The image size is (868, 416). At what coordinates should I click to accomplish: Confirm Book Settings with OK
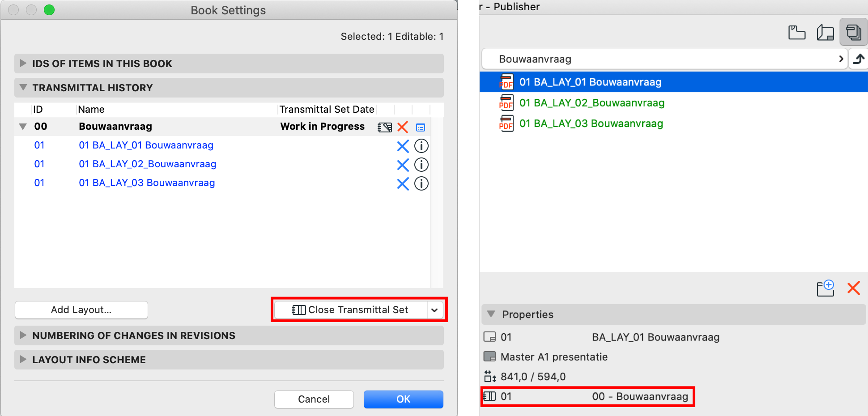click(x=404, y=399)
